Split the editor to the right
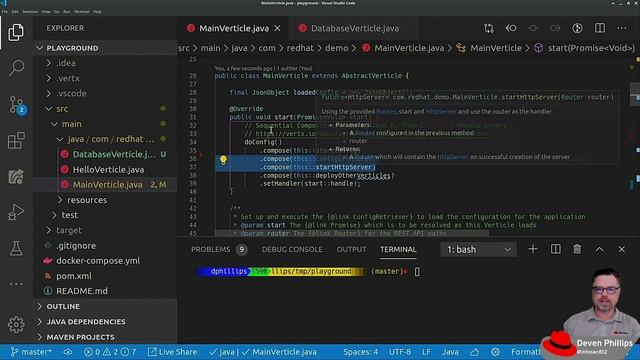Screen dimensions: 640x360 pyautogui.click(x=600, y=28)
